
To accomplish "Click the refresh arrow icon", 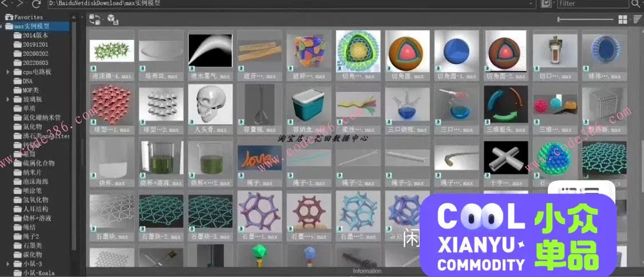I will [x=36, y=4].
